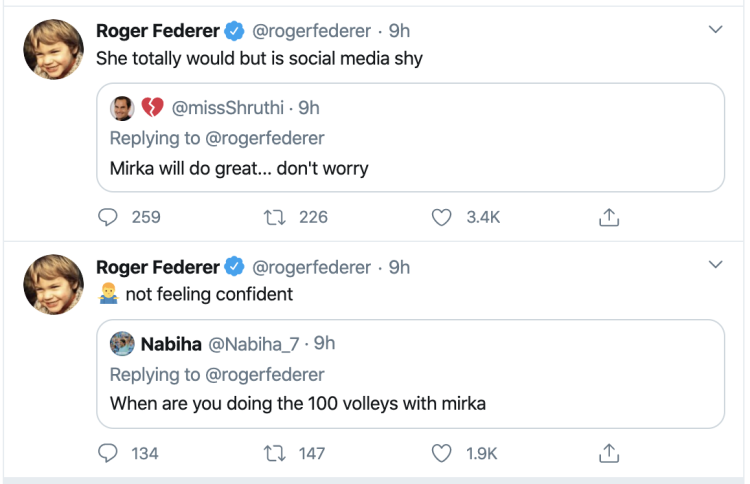
Task: Open options chevron on second tweet
Action: click(715, 265)
